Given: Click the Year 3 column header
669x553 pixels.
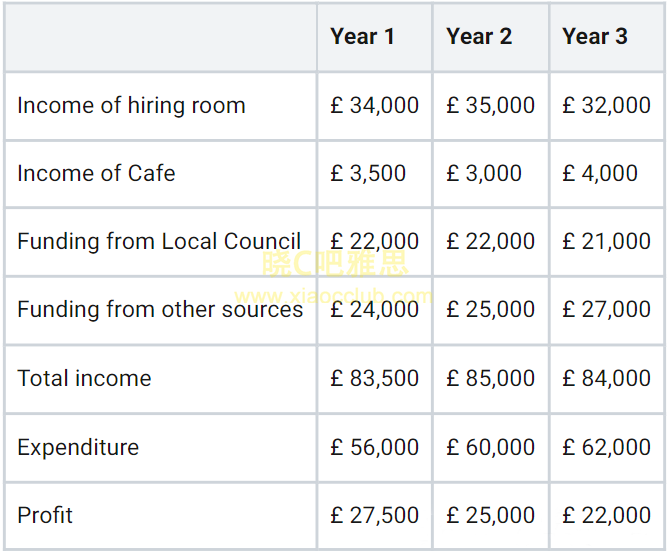Looking at the screenshot, I should pos(595,37).
